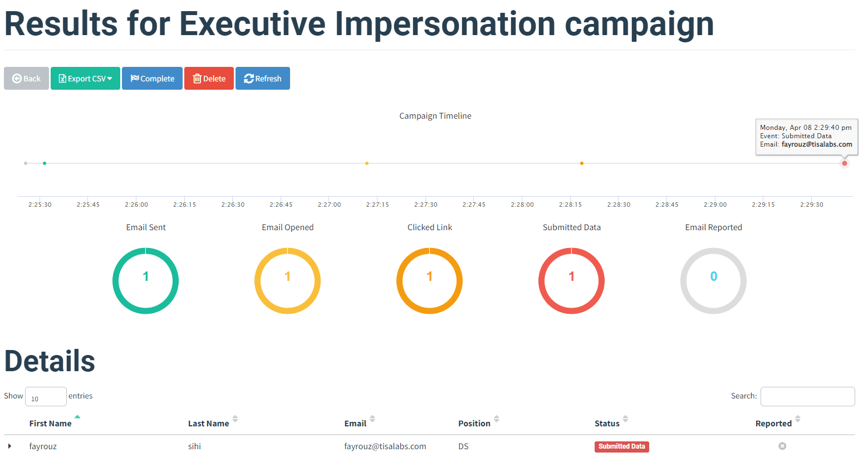Click the Excel icon on Export CSV button
Screen dimensions: 868x457
click(x=61, y=78)
